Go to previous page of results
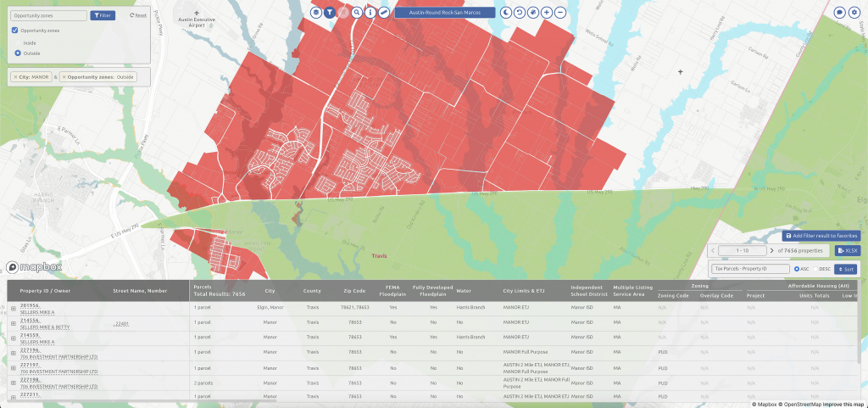 714,251
